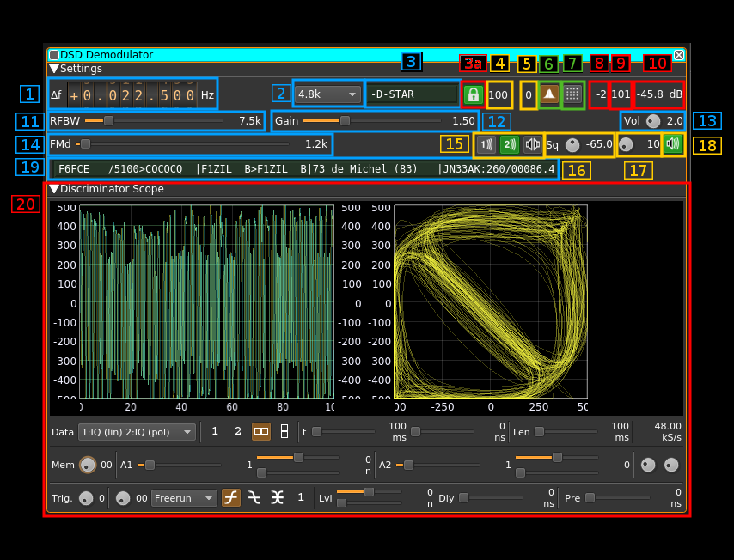
Task: Click the green linear IQ trace scope
Action: coord(207,301)
